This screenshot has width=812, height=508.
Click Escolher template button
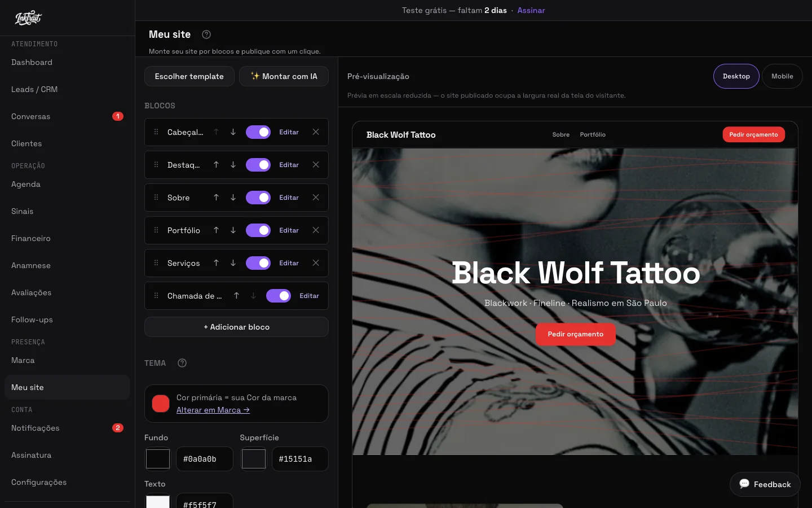(x=189, y=76)
